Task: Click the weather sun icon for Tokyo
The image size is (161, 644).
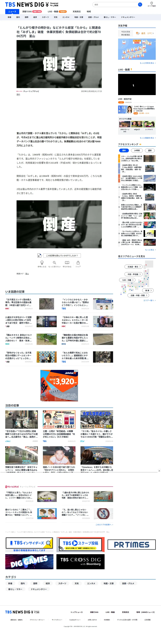Action: (138, 33)
